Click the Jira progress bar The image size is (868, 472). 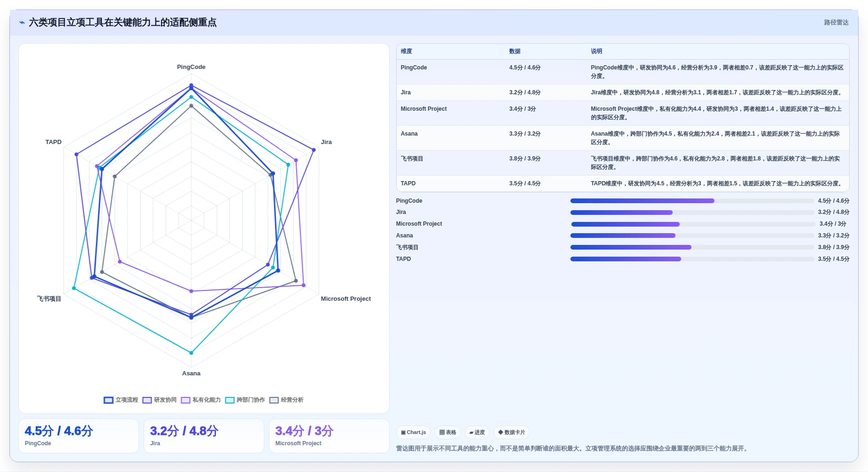pos(692,213)
